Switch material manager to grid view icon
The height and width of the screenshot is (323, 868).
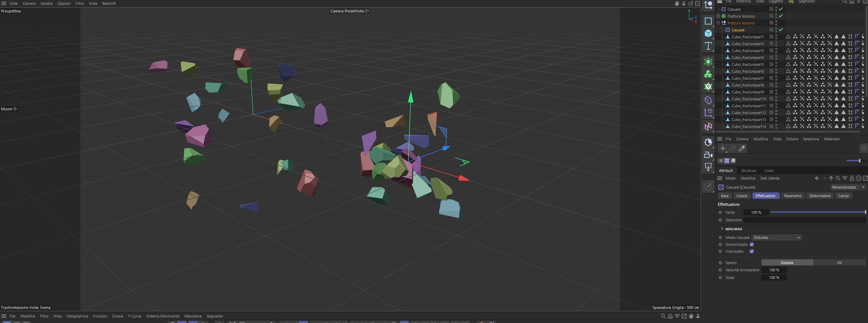coord(727,161)
